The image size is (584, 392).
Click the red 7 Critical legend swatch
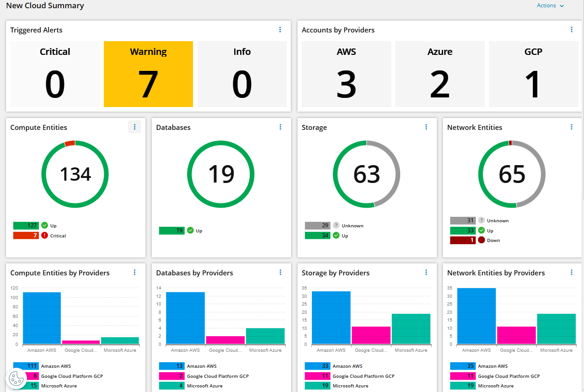click(26, 236)
